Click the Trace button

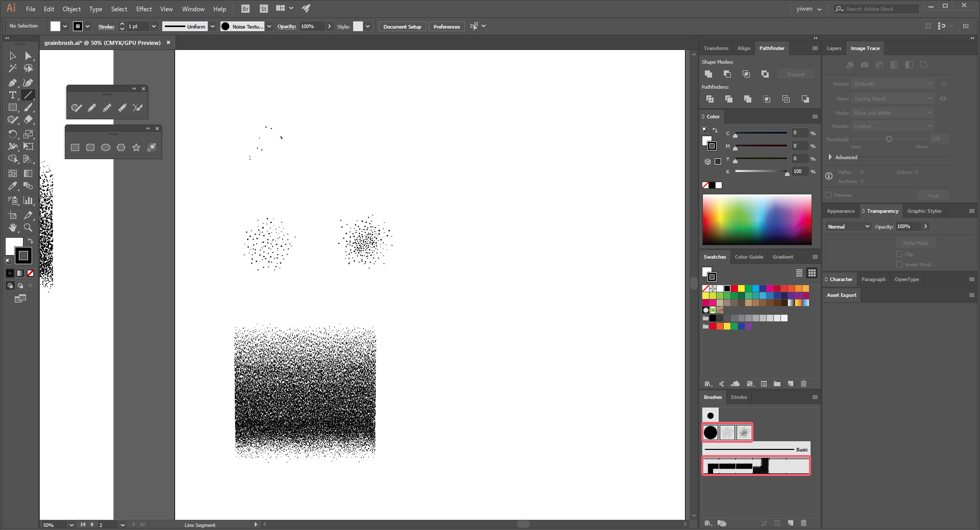point(933,195)
